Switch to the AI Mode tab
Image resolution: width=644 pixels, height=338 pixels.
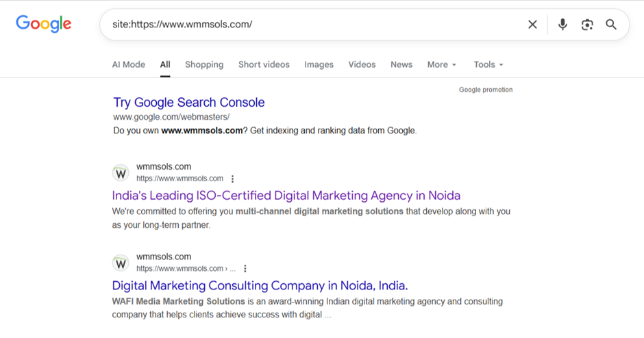tap(129, 64)
